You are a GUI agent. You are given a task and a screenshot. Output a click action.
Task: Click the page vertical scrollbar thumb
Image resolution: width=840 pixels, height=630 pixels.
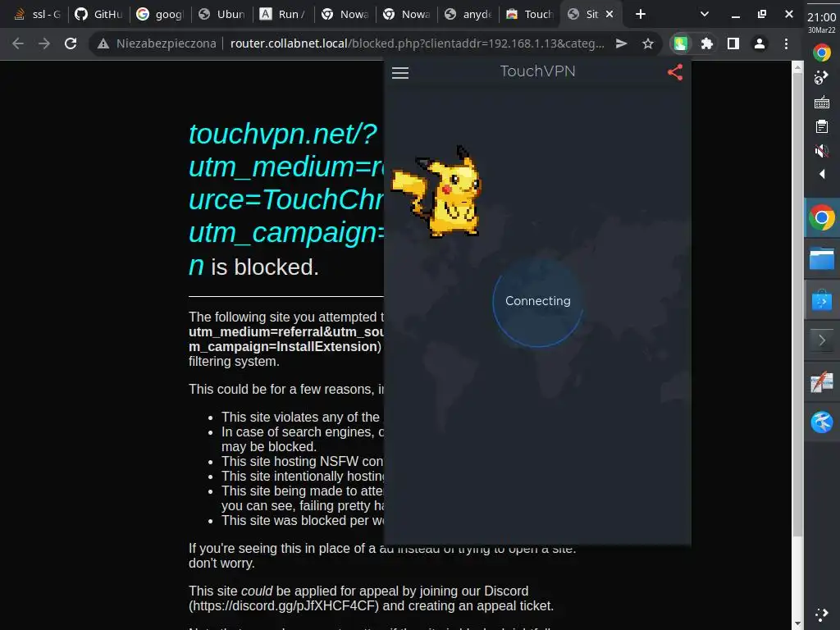(797, 305)
